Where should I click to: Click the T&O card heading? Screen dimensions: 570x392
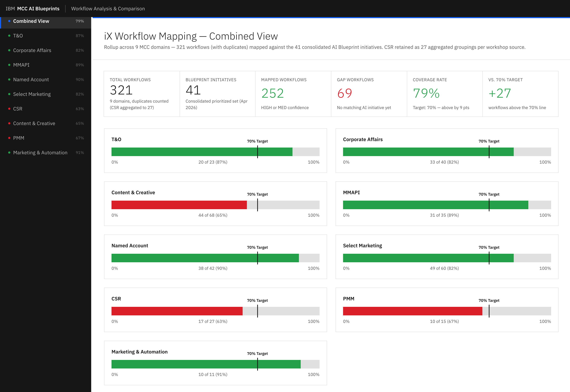click(x=116, y=140)
